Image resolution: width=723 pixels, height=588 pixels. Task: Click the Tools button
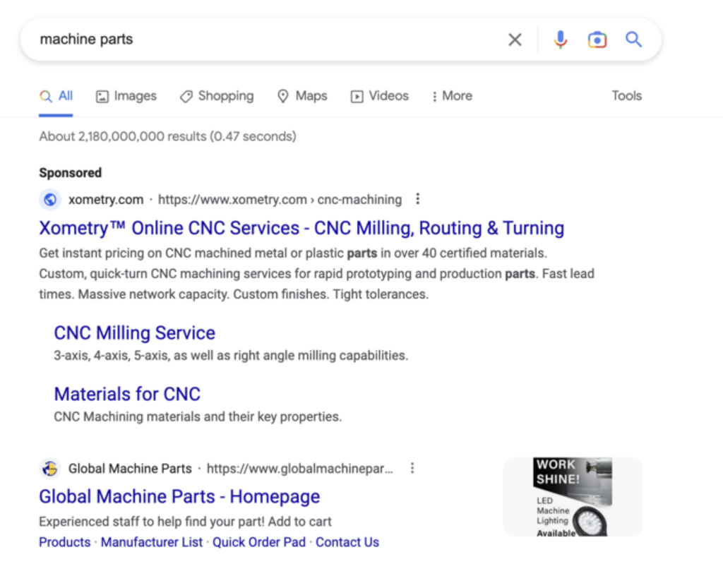pyautogui.click(x=626, y=95)
